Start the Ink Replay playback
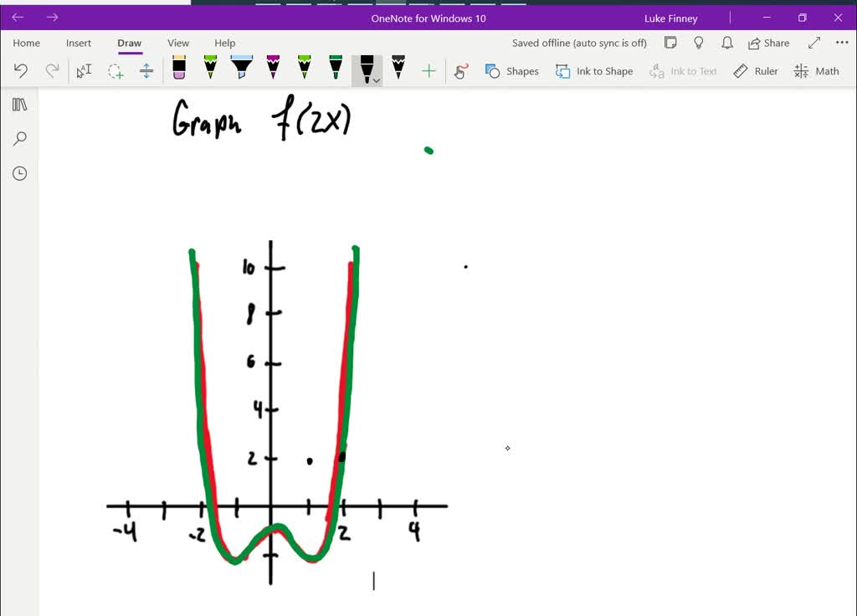Image resolution: width=857 pixels, height=616 pixels. (460, 71)
